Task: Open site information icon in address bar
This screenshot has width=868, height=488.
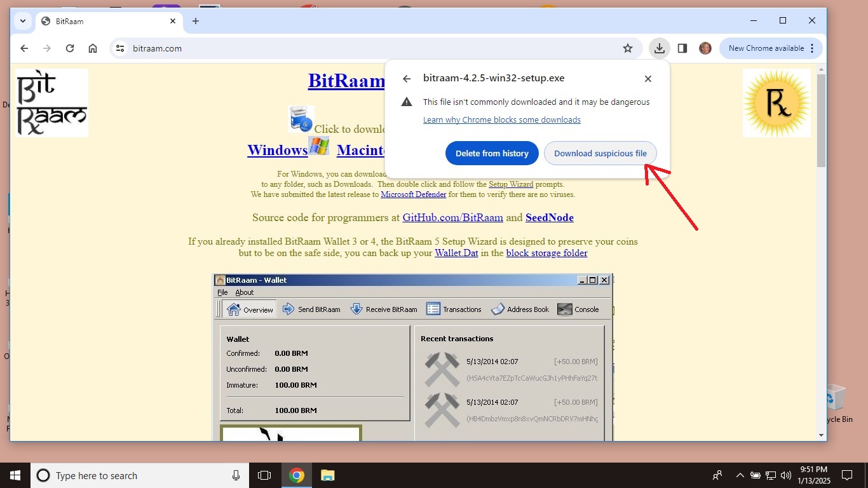Action: 120,48
